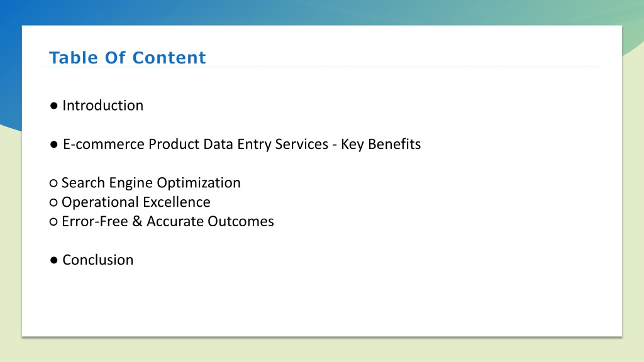Image resolution: width=644 pixels, height=362 pixels.
Task: Click the bullet before Introduction
Action: pos(54,106)
